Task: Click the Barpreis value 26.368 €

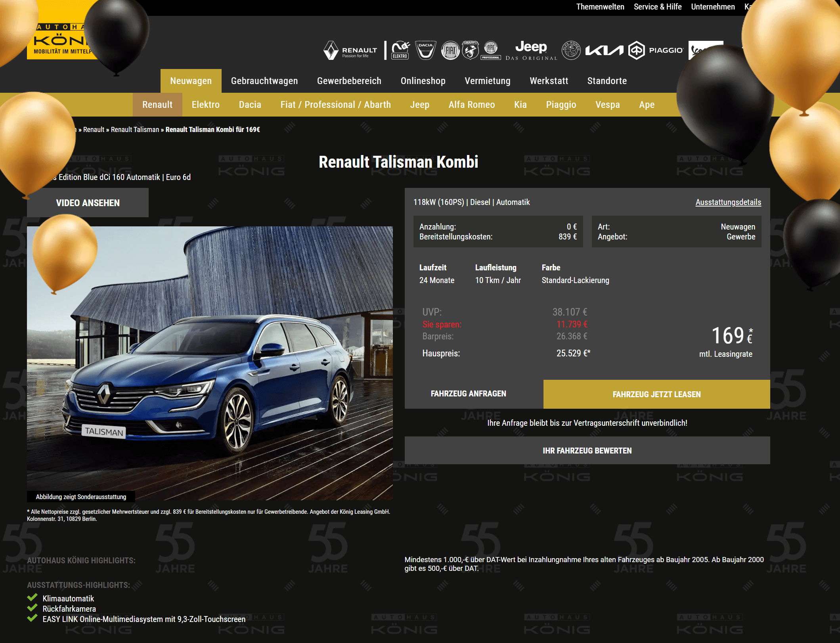Action: [572, 336]
